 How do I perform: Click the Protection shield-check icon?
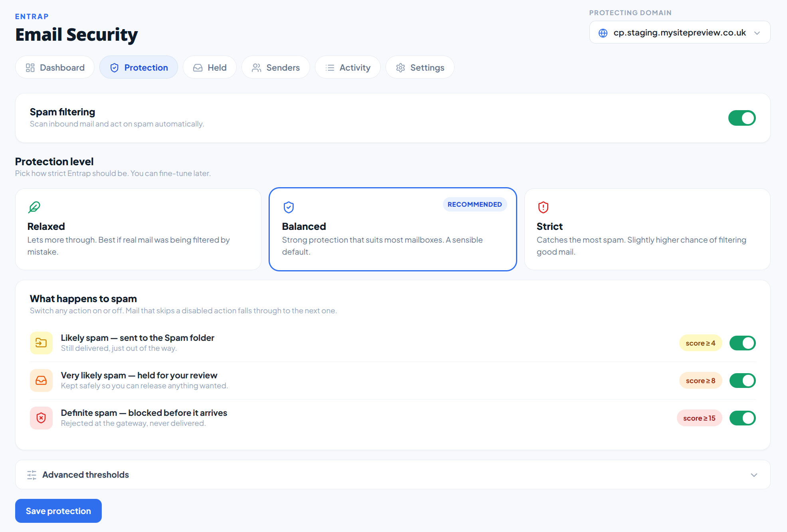(115, 68)
